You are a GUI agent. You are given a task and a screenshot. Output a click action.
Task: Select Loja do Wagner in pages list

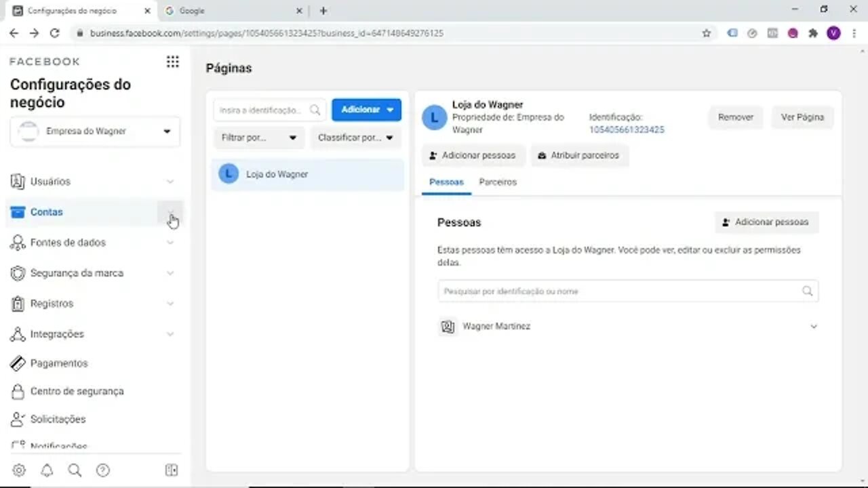click(x=308, y=174)
